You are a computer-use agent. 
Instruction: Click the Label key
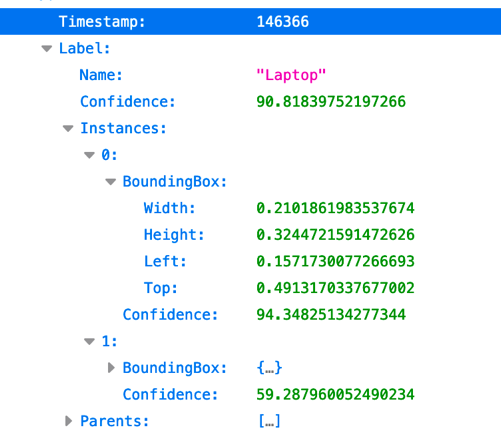84,49
